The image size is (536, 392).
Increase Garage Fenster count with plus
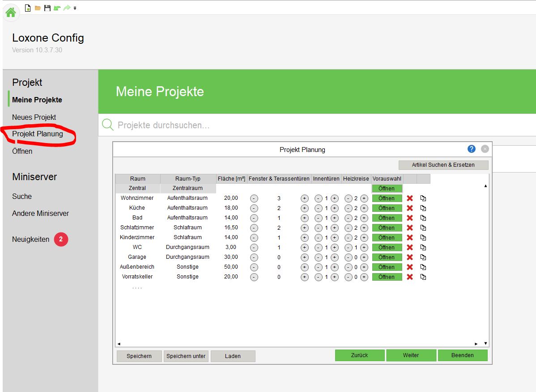coord(305,257)
